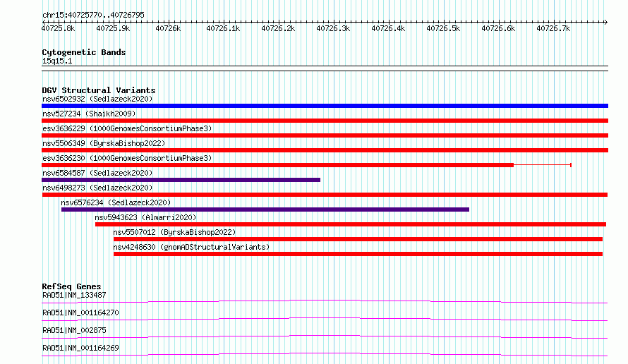Click the blue nsv6502932 variant bar
Viewport: 628px width, 364px height.
click(x=325, y=106)
